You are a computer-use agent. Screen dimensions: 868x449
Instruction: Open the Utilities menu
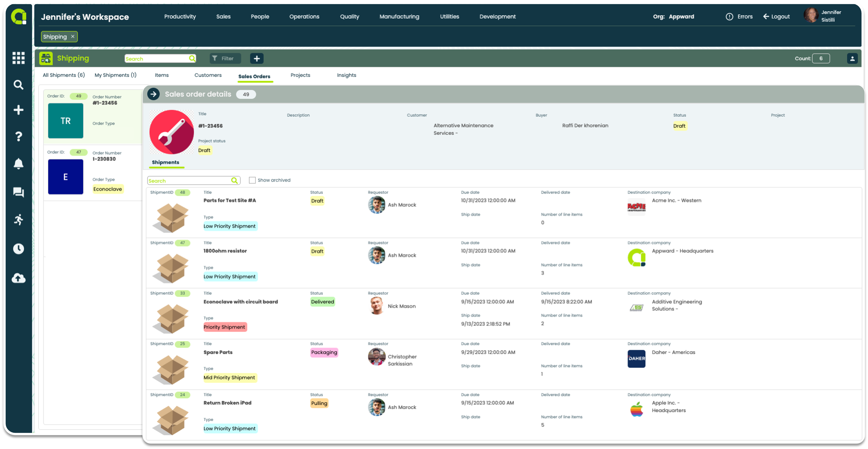click(449, 17)
